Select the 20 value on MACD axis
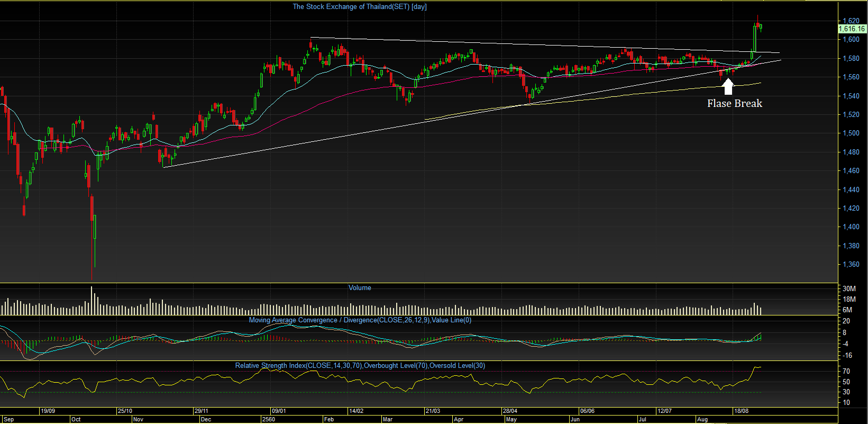 [846, 321]
